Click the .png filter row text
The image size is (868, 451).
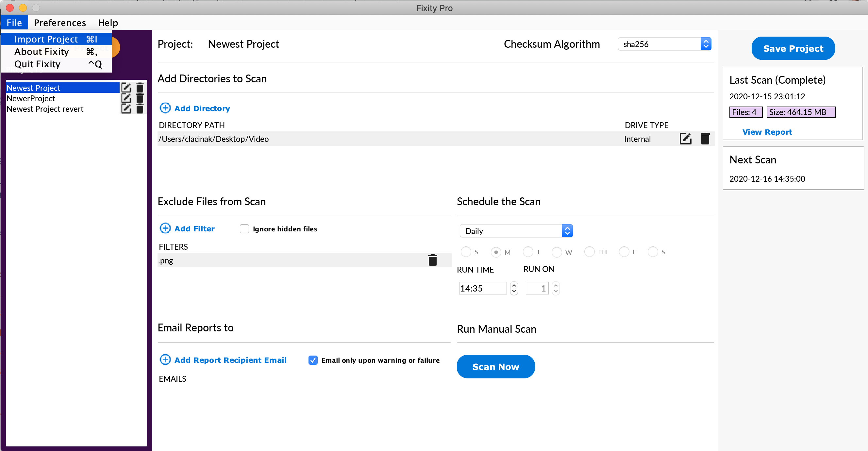click(166, 260)
